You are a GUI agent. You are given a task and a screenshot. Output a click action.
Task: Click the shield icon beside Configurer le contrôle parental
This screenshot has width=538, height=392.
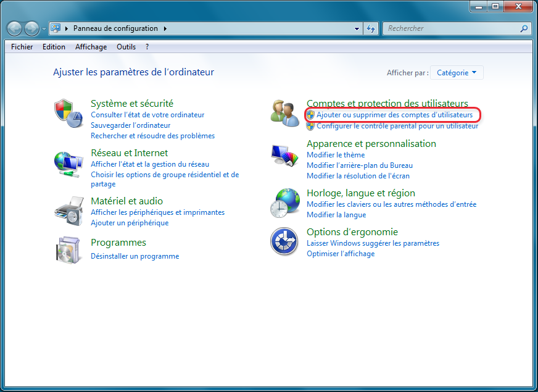(310, 127)
